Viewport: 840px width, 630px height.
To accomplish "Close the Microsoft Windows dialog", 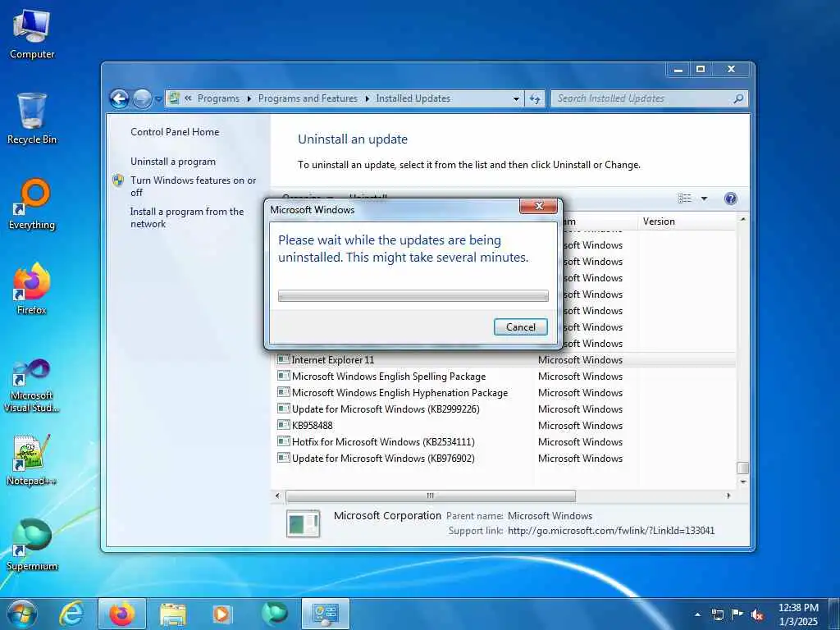I will pyautogui.click(x=538, y=206).
